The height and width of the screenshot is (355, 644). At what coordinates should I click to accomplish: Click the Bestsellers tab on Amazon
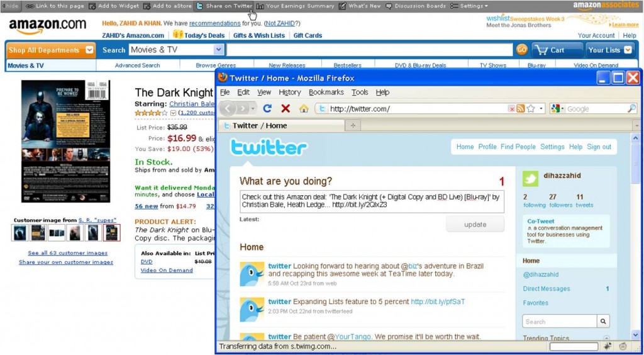click(x=347, y=65)
